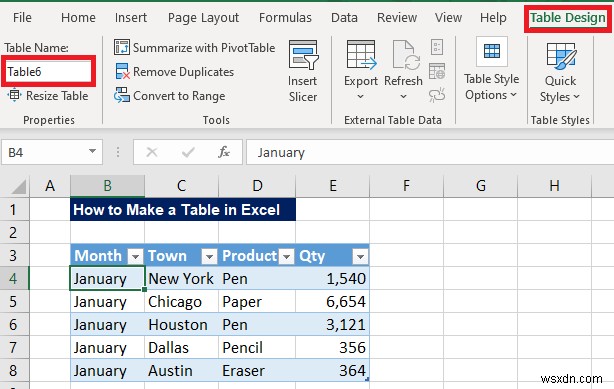Select the cell containing Chicago
The height and width of the screenshot is (389, 614).
pyautogui.click(x=181, y=302)
